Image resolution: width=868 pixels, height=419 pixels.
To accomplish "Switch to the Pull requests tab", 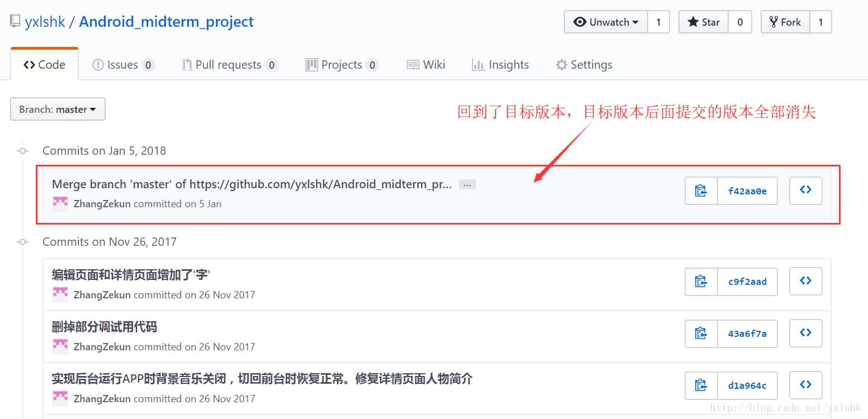I will (x=230, y=65).
